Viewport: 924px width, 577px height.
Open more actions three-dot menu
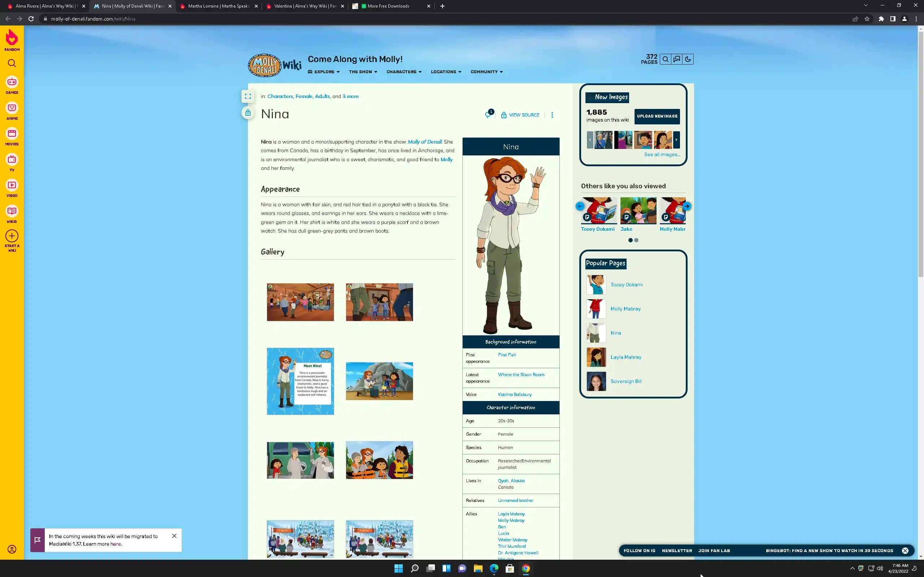pyautogui.click(x=552, y=115)
